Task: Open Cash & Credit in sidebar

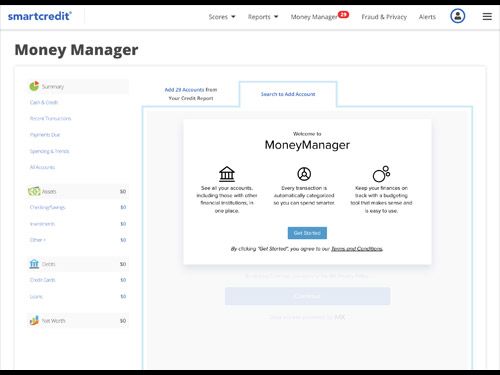Action: click(x=44, y=102)
